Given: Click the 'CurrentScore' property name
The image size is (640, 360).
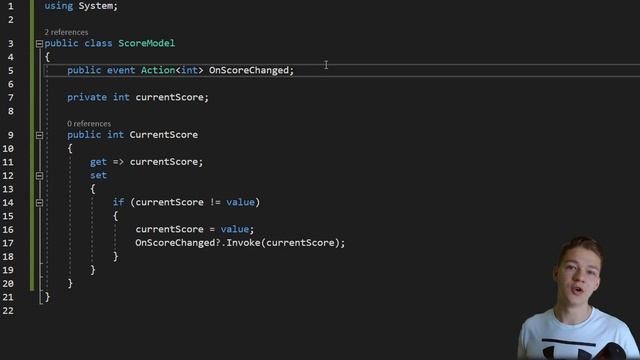Looking at the screenshot, I should coord(164,135).
